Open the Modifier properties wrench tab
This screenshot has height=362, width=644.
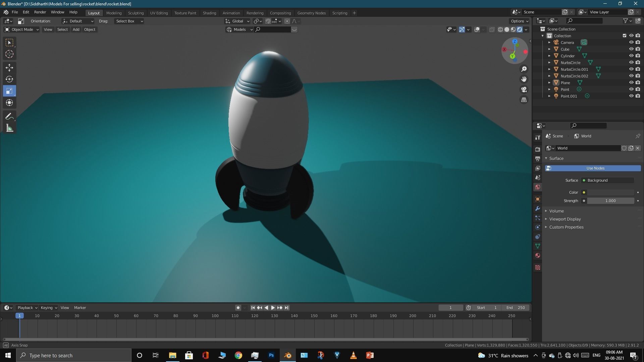538,208
